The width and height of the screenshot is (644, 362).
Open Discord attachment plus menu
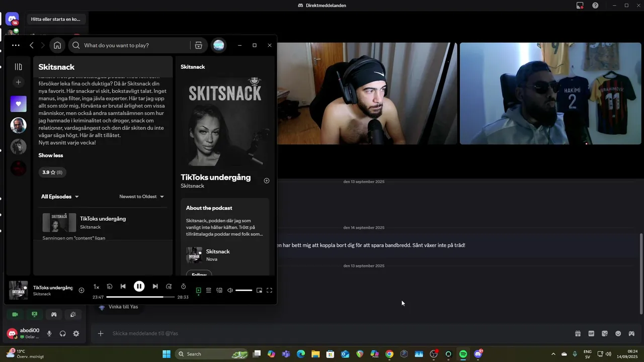(101, 333)
